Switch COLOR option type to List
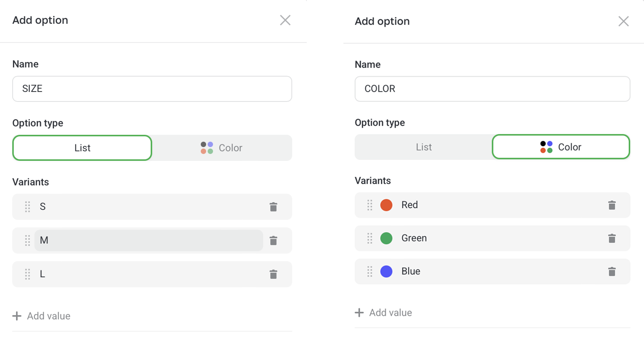This screenshot has width=644, height=337. pos(423,147)
